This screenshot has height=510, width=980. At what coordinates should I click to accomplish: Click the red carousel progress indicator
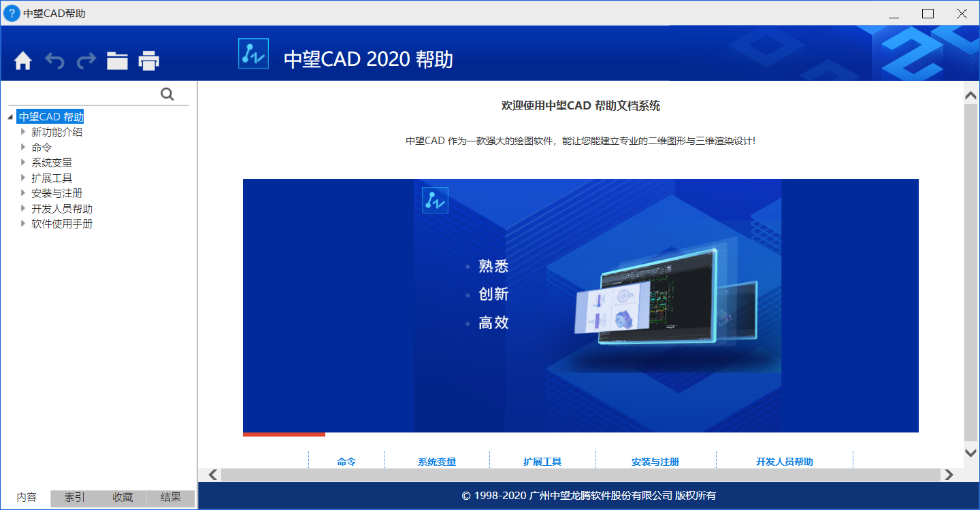(284, 433)
